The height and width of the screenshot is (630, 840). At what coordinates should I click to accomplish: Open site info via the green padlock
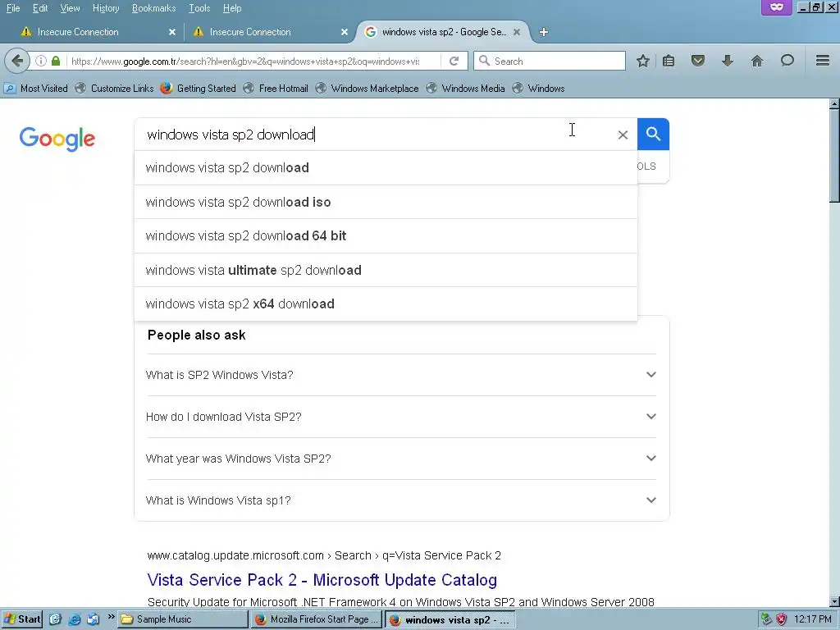(x=56, y=61)
